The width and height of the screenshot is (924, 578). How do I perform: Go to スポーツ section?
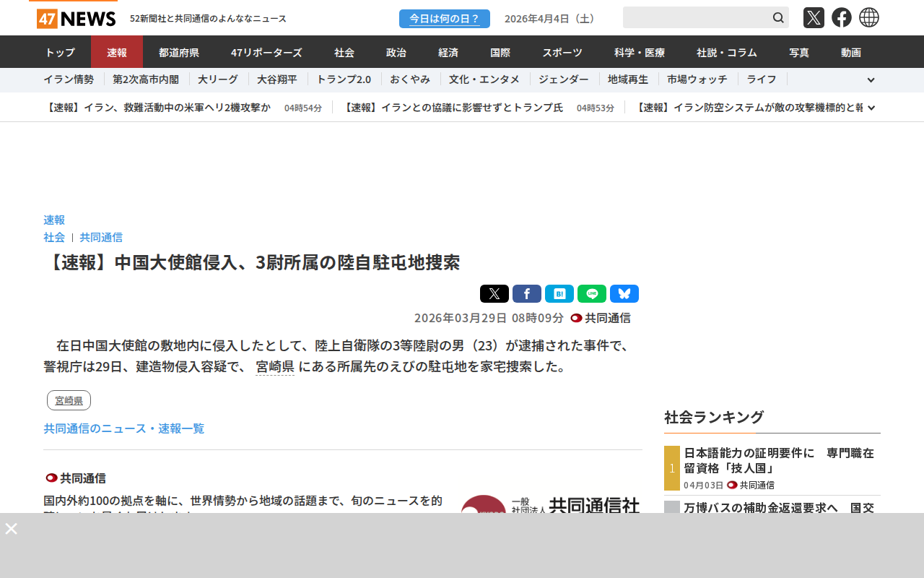pyautogui.click(x=562, y=52)
